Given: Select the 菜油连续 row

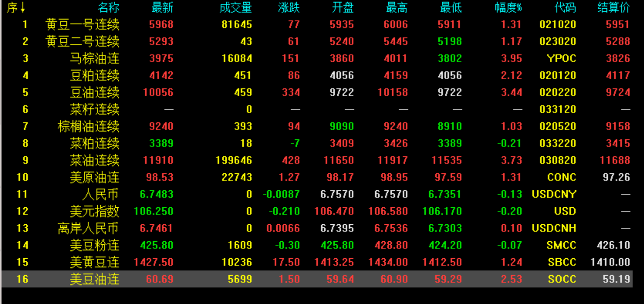Looking at the screenshot, I should click(317, 160).
